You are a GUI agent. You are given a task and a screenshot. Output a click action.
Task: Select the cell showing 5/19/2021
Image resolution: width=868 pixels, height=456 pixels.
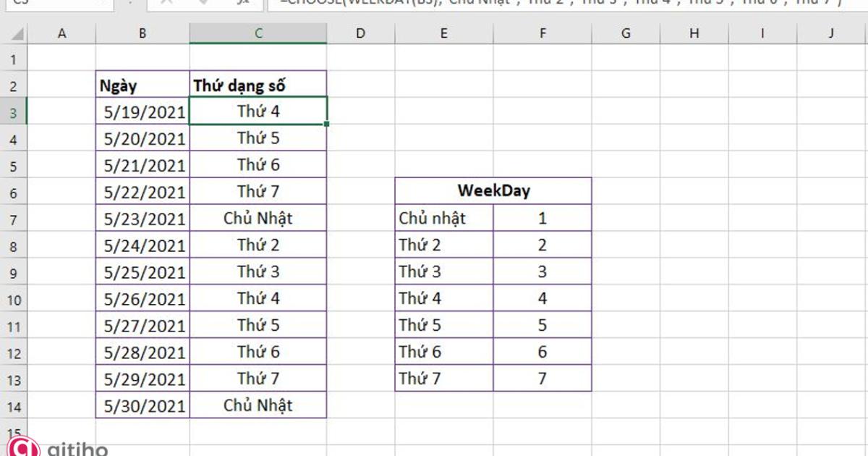pyautogui.click(x=142, y=111)
